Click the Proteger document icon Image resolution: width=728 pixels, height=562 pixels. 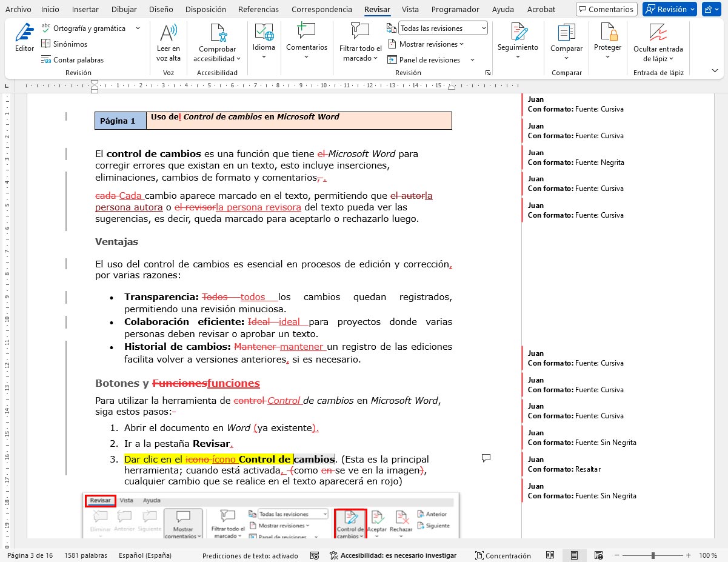[607, 36]
